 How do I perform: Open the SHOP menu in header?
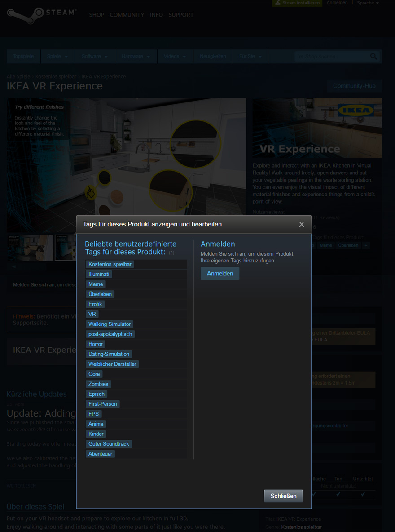pyautogui.click(x=97, y=15)
